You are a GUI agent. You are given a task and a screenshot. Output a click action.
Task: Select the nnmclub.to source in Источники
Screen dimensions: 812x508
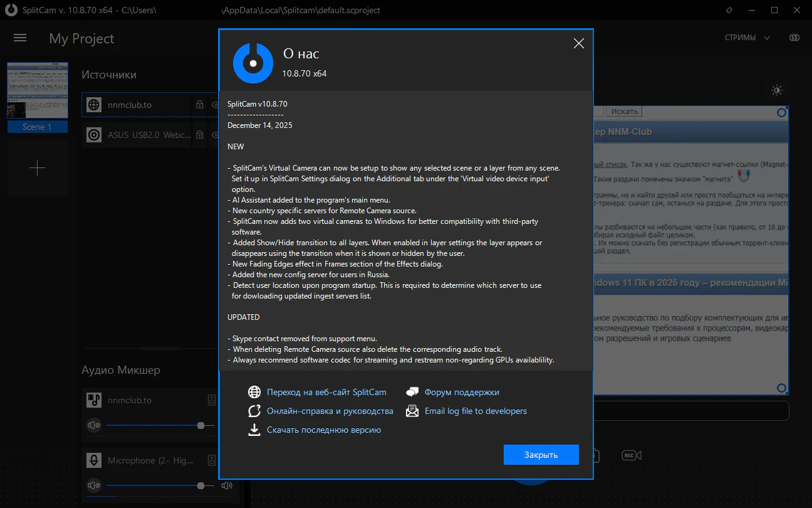(x=136, y=105)
